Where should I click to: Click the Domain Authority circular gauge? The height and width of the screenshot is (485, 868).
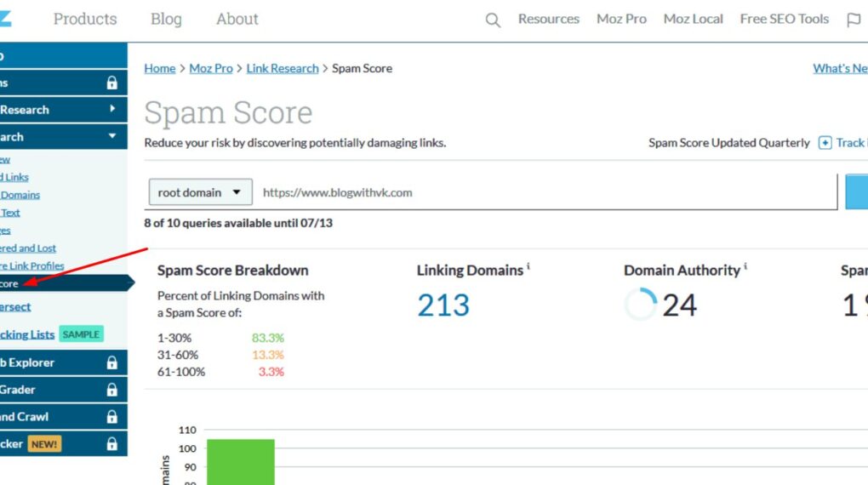click(x=641, y=304)
